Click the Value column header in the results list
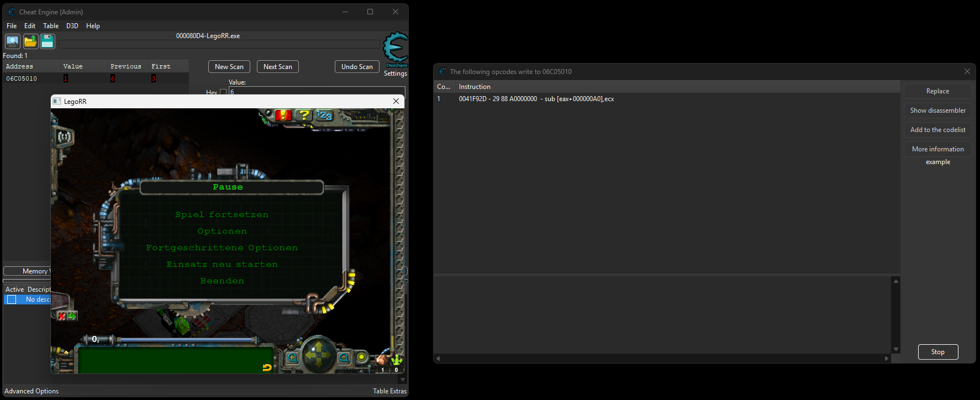980x400 pixels. pos(83,66)
